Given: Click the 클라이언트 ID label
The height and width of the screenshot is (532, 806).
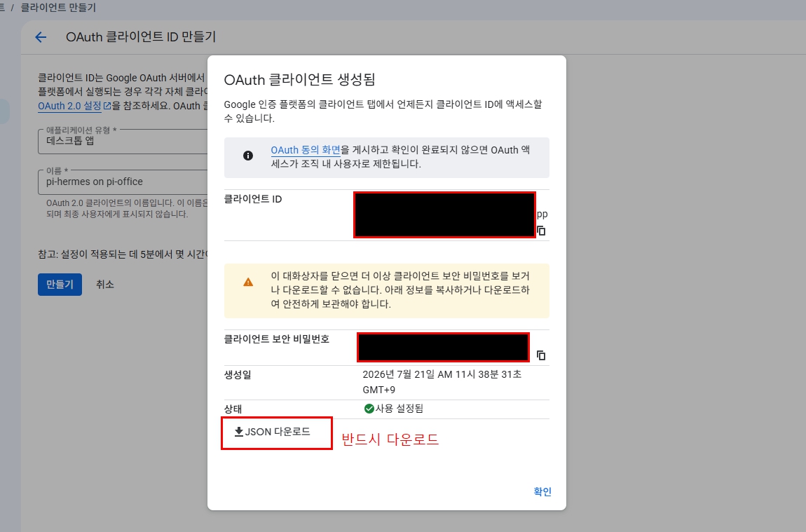Looking at the screenshot, I should 253,199.
